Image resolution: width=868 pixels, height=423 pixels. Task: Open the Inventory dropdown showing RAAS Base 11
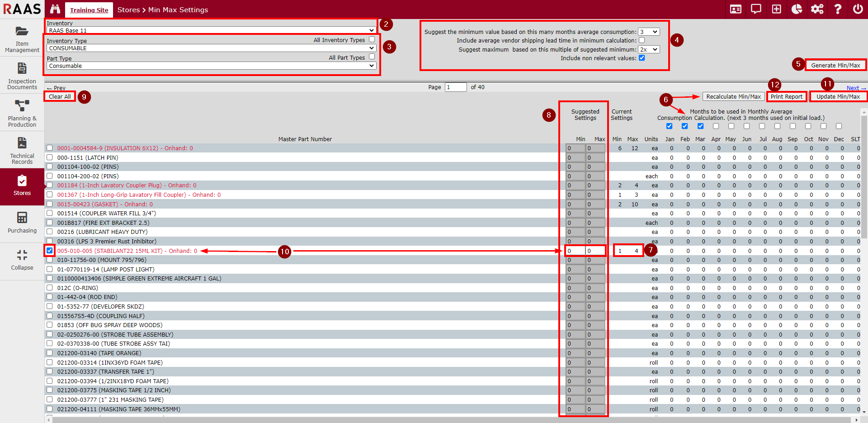point(211,30)
